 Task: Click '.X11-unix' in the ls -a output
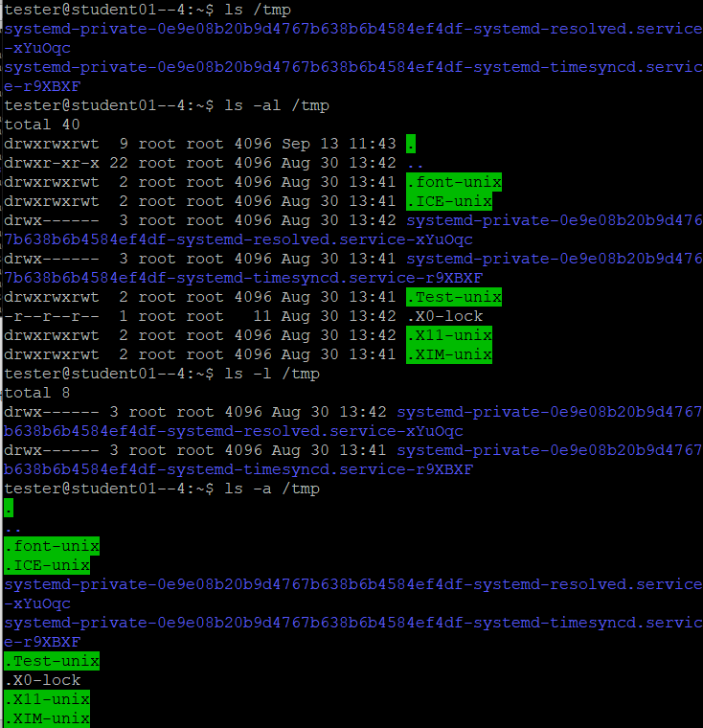pos(47,699)
